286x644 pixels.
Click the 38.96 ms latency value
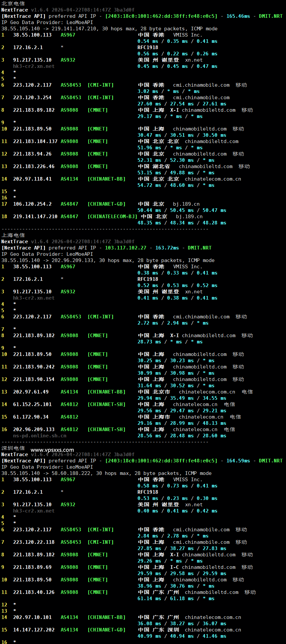pyautogui.click(x=149, y=586)
